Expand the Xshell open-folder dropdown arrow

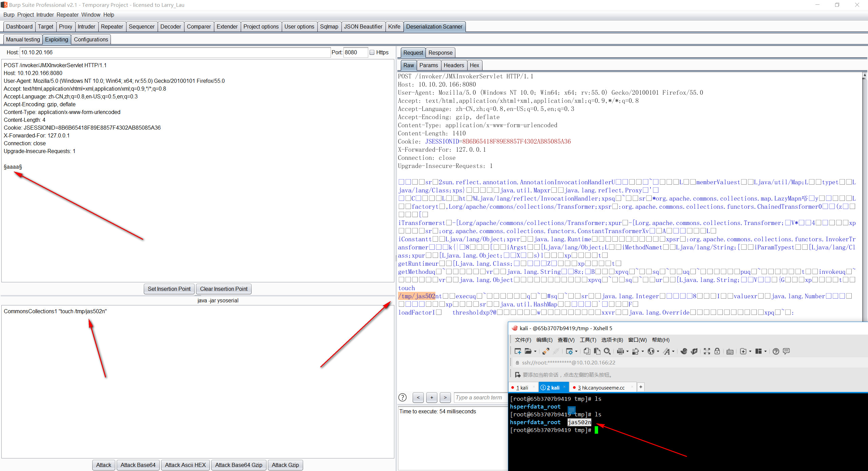tap(535, 352)
